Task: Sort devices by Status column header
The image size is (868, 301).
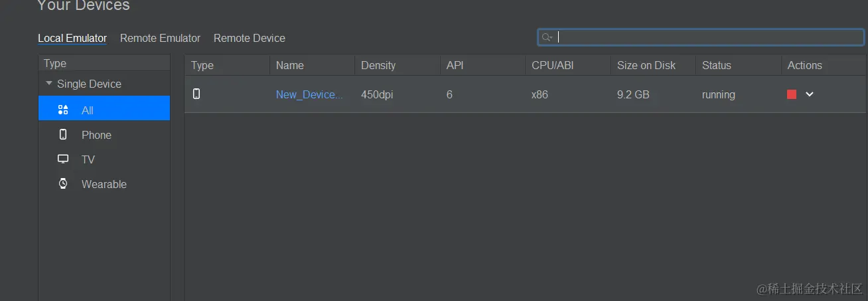Action: click(x=717, y=65)
